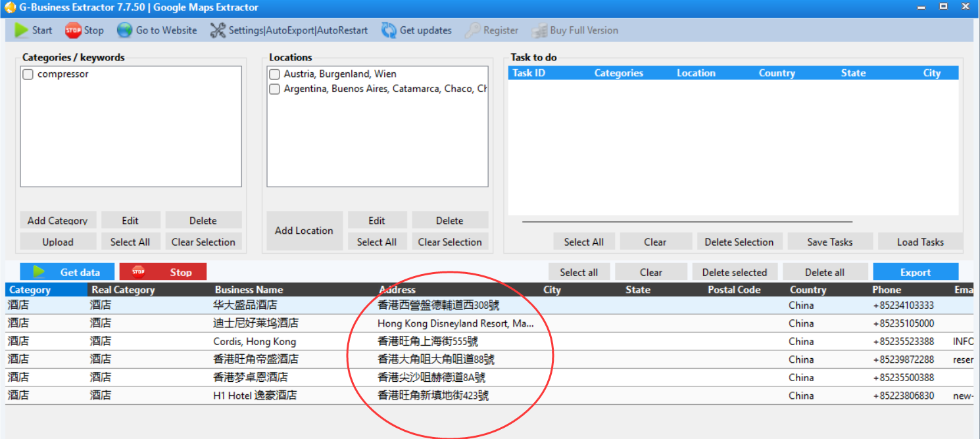Save Tasks in the Task to do panel
Screen dimensions: 980x439
829,241
